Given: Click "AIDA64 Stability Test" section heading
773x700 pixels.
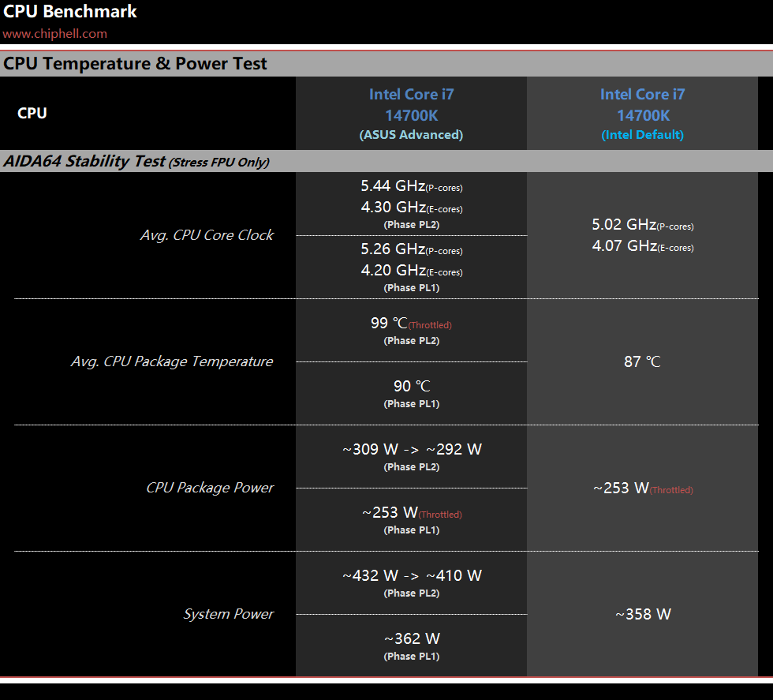Looking at the screenshot, I should (x=84, y=161).
